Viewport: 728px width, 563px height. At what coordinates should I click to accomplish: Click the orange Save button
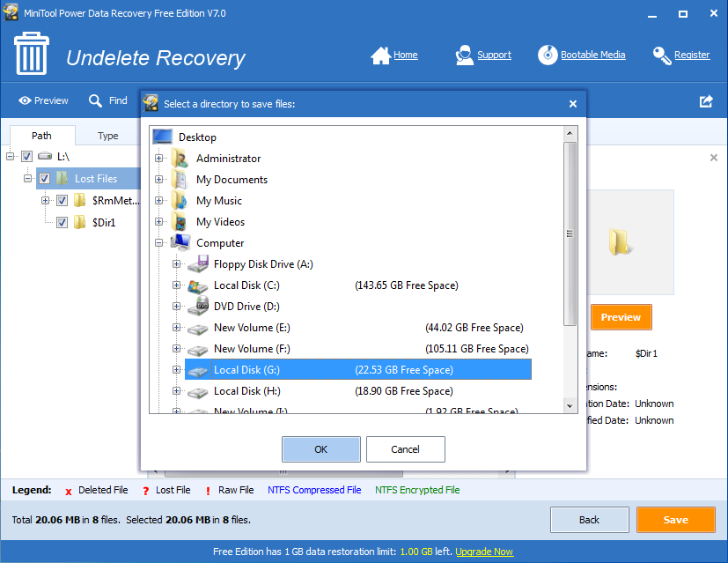[x=675, y=520]
